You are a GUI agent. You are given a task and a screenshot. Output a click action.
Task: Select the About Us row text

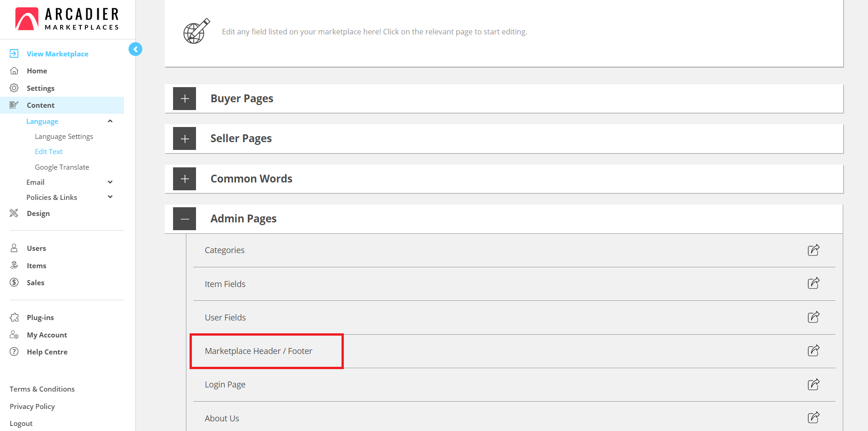(x=222, y=418)
